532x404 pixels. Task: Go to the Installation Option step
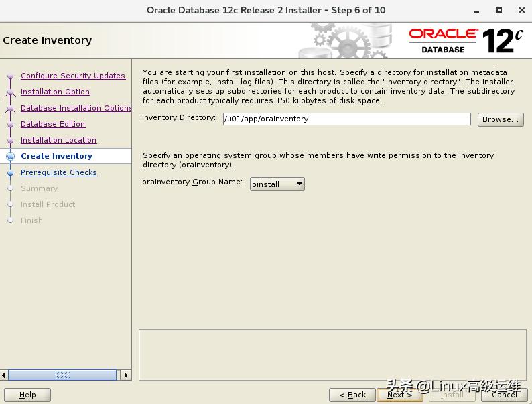coord(56,92)
